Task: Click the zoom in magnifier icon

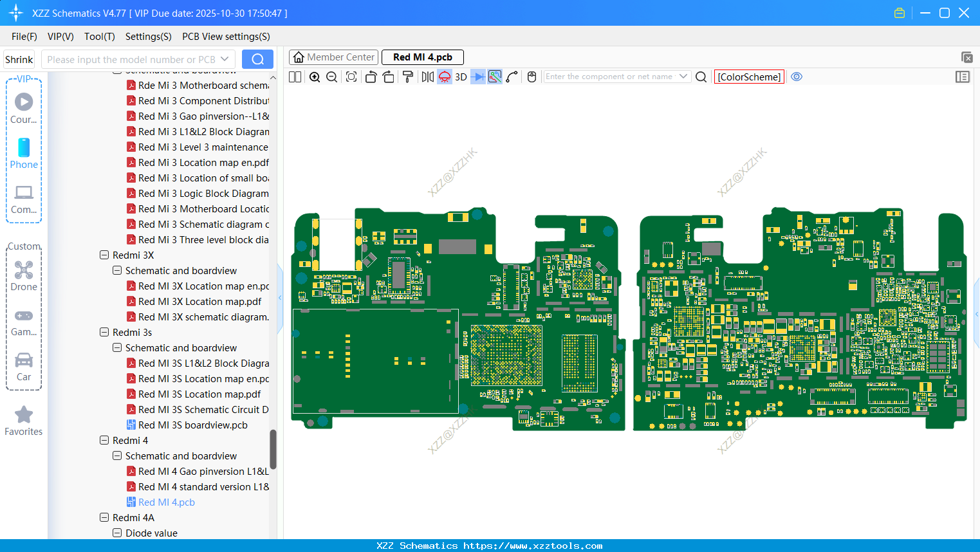Action: click(315, 77)
